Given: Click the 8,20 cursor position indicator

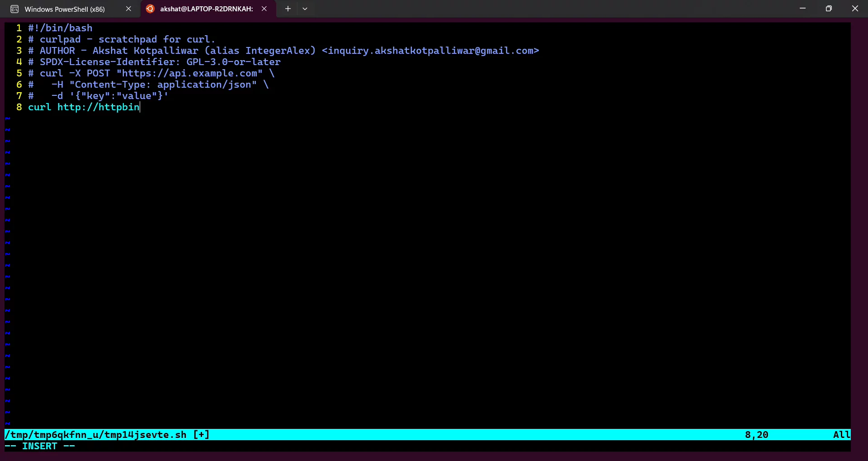Looking at the screenshot, I should pos(756,434).
